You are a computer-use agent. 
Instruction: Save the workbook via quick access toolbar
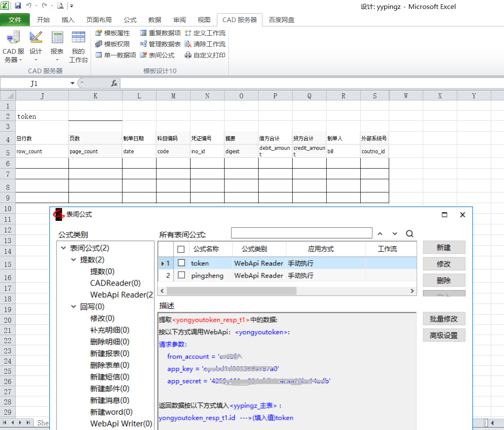pos(18,6)
